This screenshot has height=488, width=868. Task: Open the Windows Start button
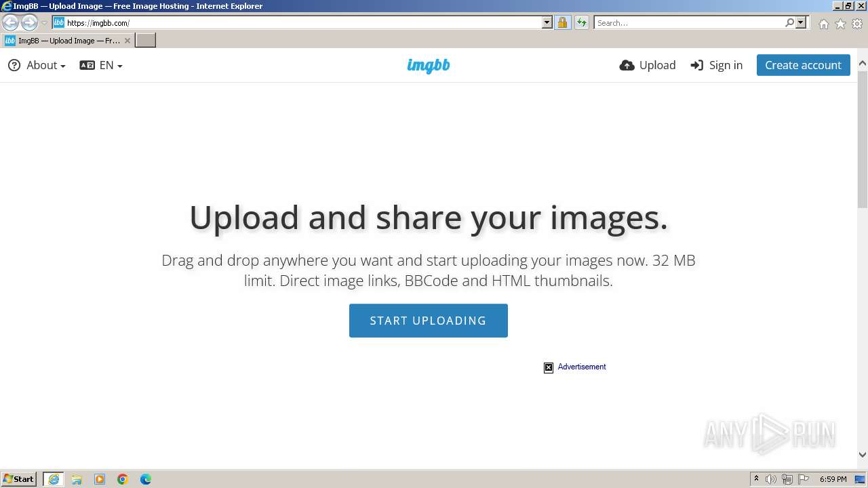point(19,479)
